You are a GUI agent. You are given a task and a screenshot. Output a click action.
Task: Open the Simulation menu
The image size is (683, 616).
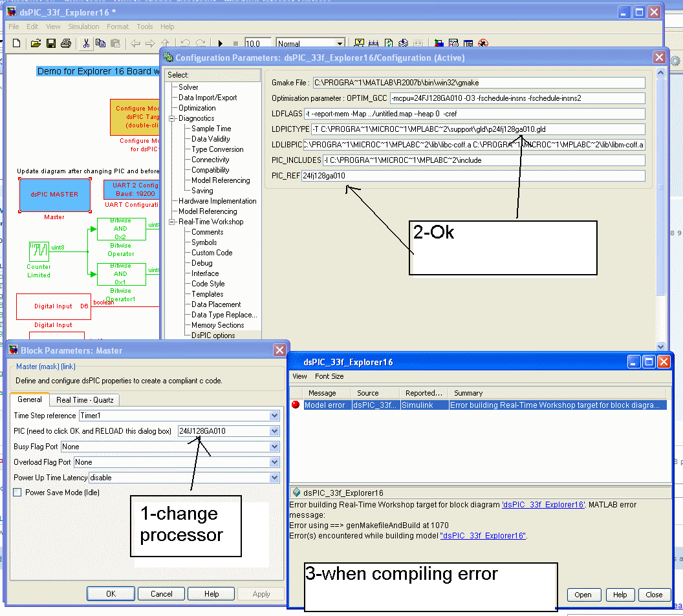click(x=83, y=27)
